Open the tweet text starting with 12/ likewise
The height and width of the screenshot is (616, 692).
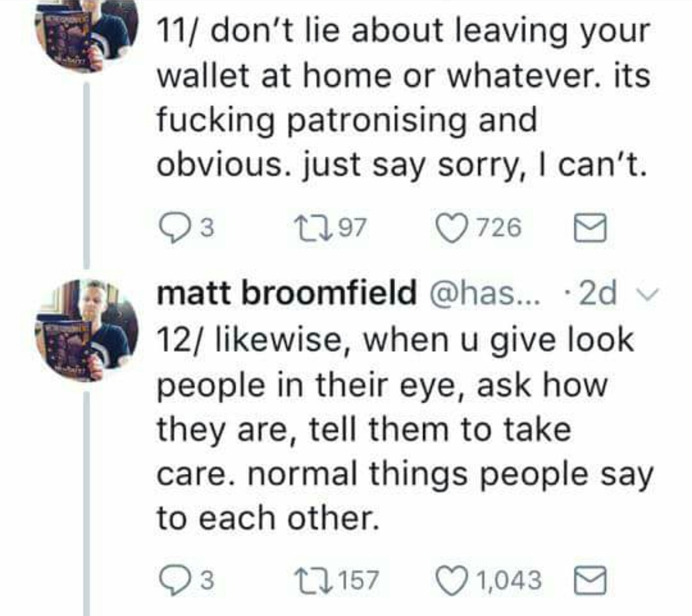(405, 428)
